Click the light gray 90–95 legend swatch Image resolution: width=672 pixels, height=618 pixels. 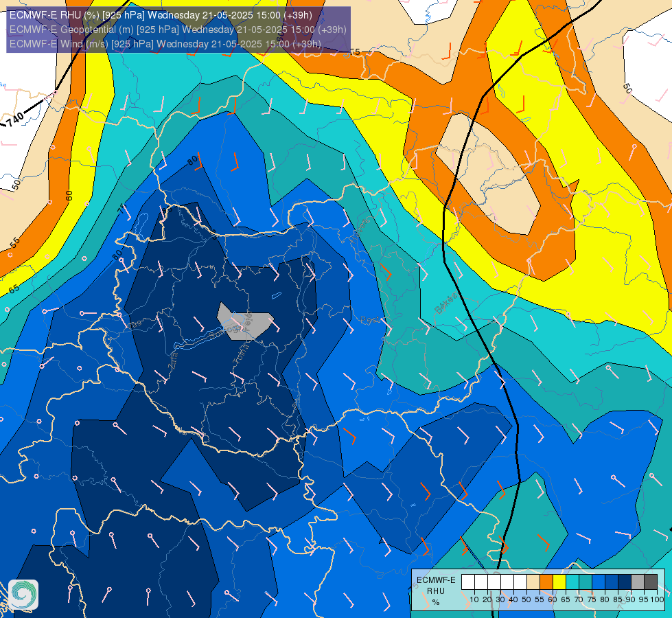coord(638,582)
